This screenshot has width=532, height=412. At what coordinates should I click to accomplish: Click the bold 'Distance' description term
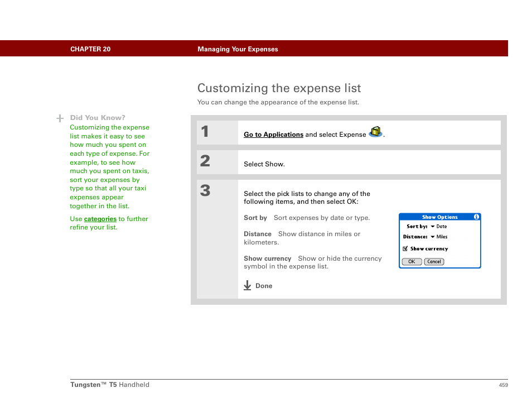pos(258,234)
